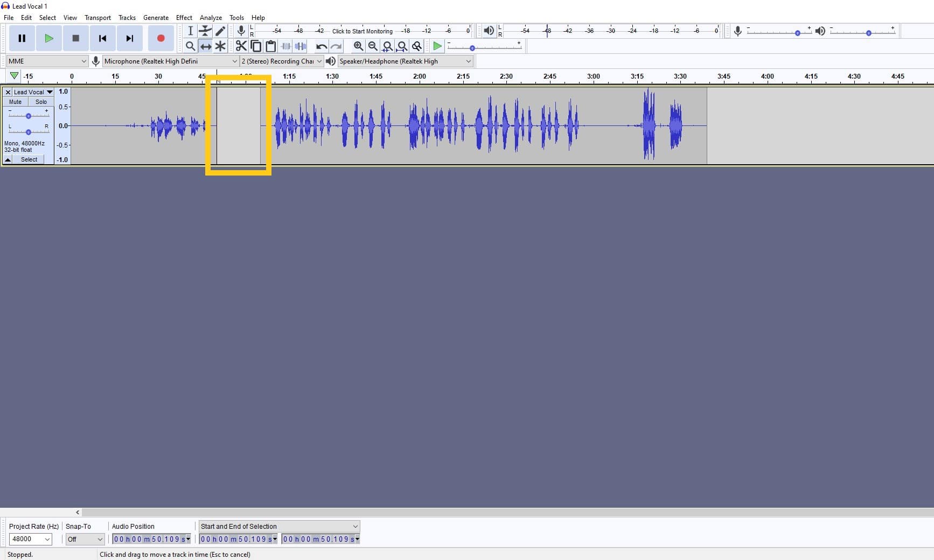Image resolution: width=934 pixels, height=560 pixels.
Task: Select the Envelope tool
Action: pos(205,31)
